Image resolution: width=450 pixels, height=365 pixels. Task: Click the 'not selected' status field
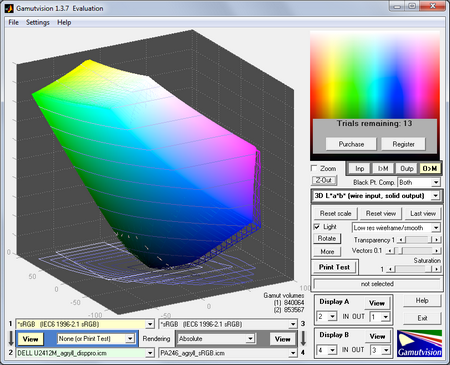pyautogui.click(x=377, y=284)
